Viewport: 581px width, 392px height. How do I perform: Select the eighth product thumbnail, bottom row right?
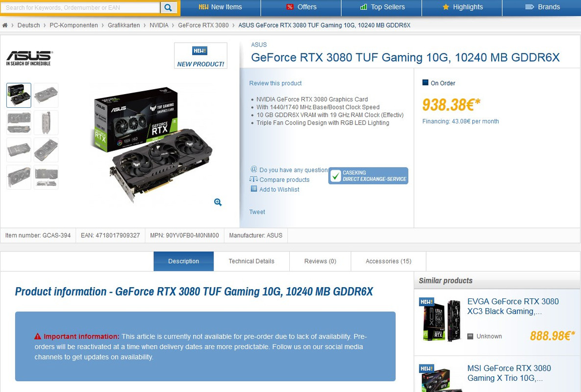pyautogui.click(x=46, y=177)
